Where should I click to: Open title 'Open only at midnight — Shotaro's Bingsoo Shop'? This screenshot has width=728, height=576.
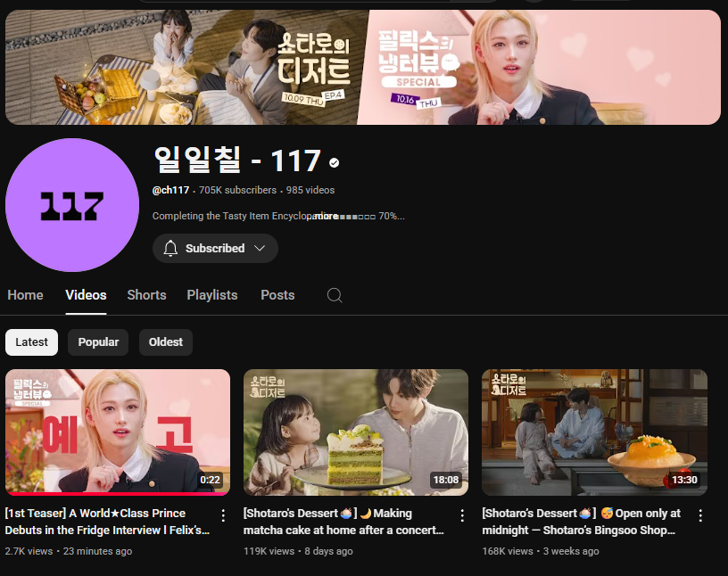click(582, 522)
